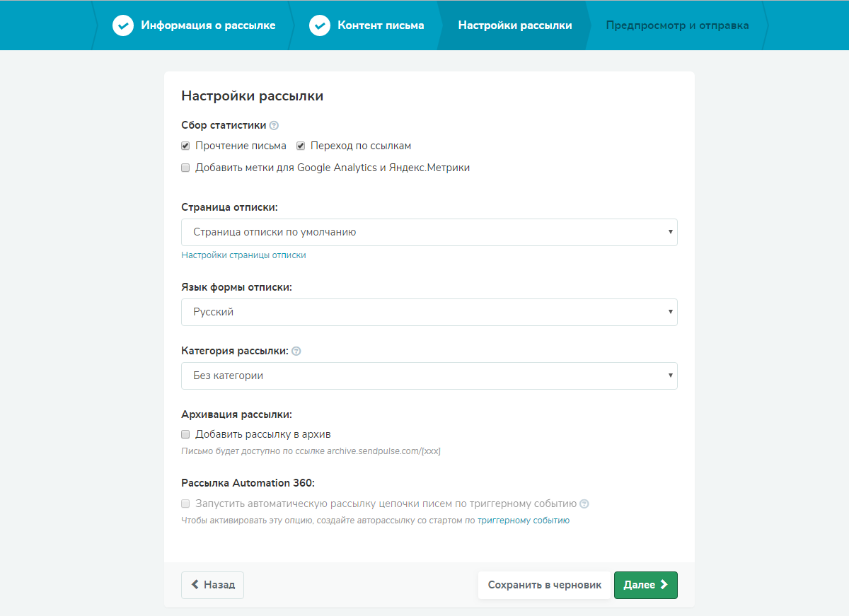This screenshot has height=616, width=849.
Task: Open Настройки страницы отписки link
Action: pyautogui.click(x=243, y=255)
